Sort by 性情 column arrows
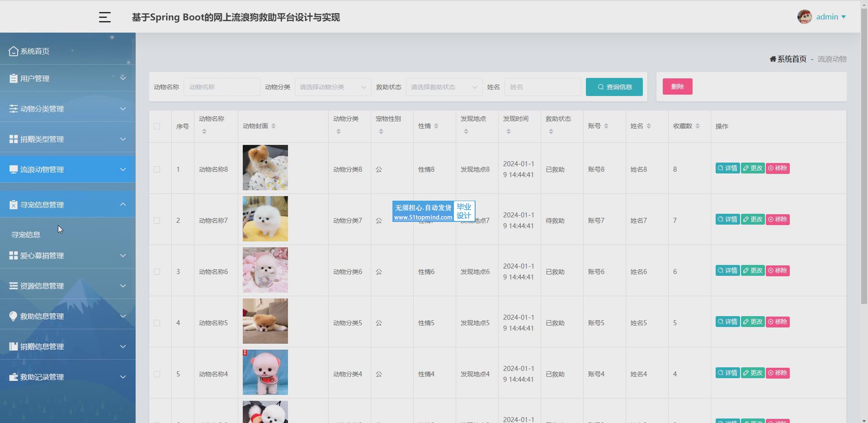868x423 pixels. pyautogui.click(x=436, y=126)
